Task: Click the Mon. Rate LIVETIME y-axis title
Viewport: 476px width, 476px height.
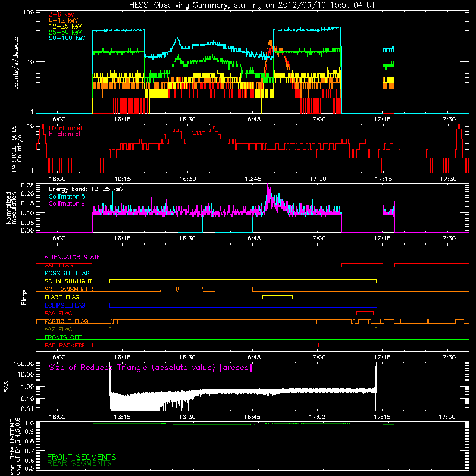Action: point(15,446)
